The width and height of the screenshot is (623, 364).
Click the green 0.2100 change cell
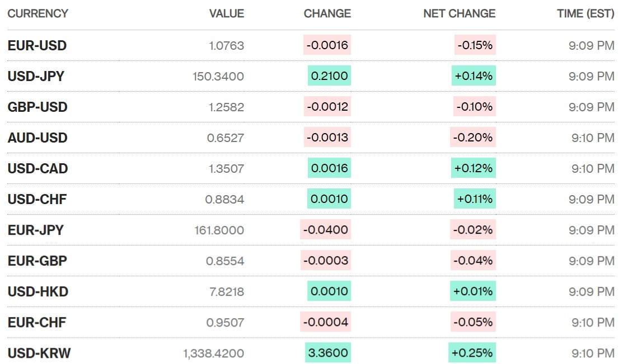point(329,77)
